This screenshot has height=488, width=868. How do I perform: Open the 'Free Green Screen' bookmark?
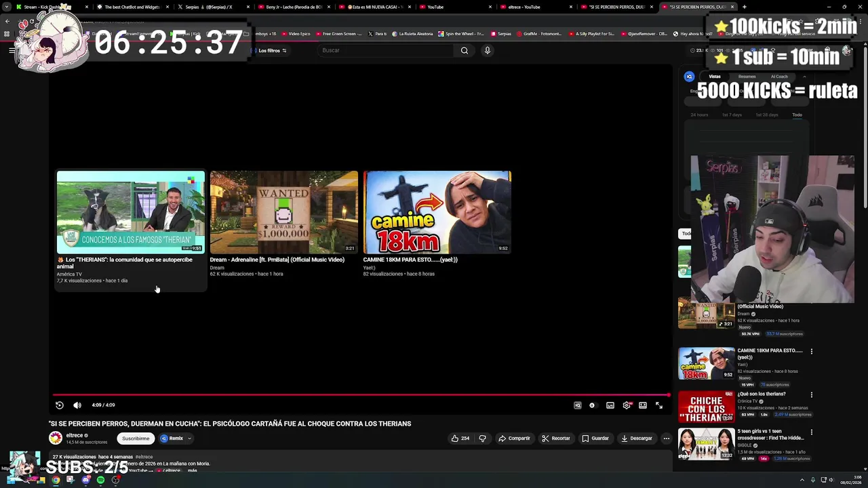[x=338, y=34]
